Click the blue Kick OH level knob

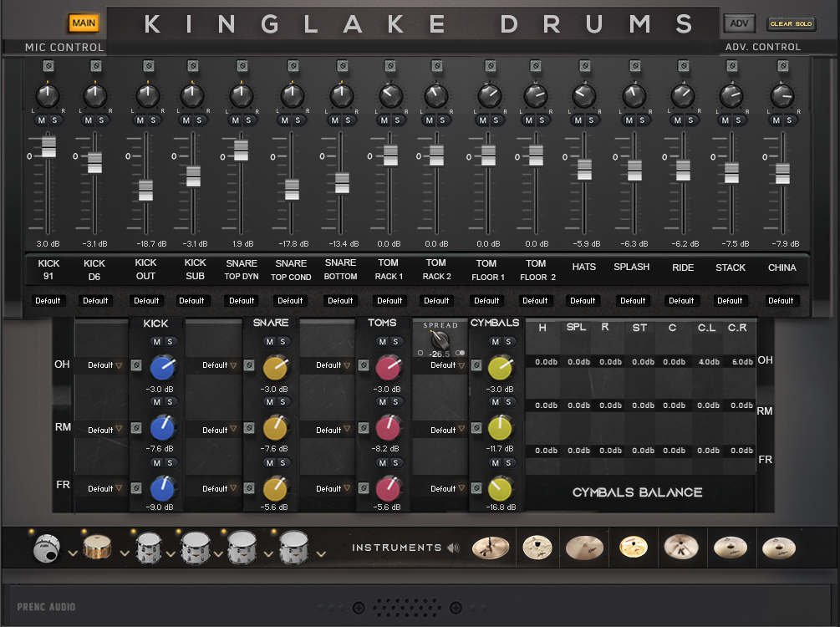pyautogui.click(x=162, y=368)
